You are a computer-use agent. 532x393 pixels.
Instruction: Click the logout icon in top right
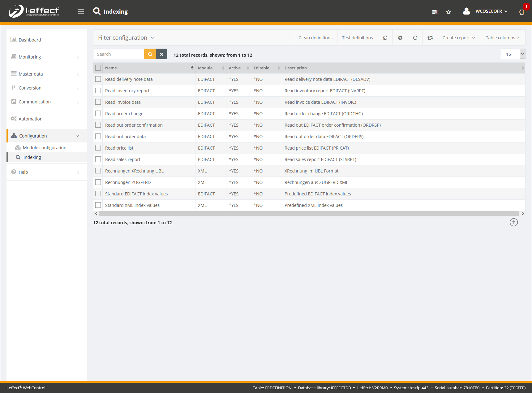click(521, 12)
